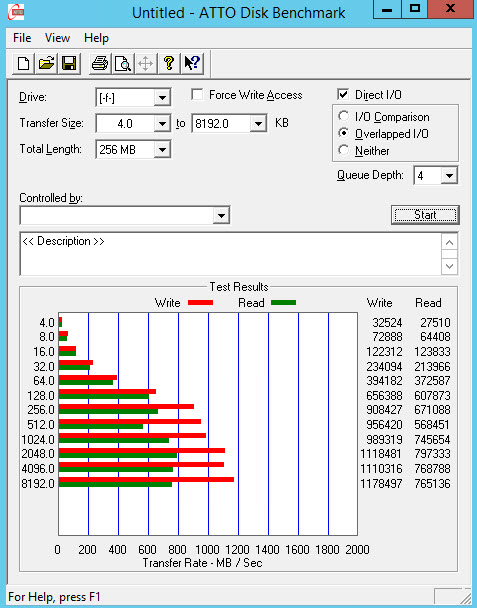Viewport: 477px width, 608px height.
Task: Click write value 32524
Action: click(x=387, y=323)
